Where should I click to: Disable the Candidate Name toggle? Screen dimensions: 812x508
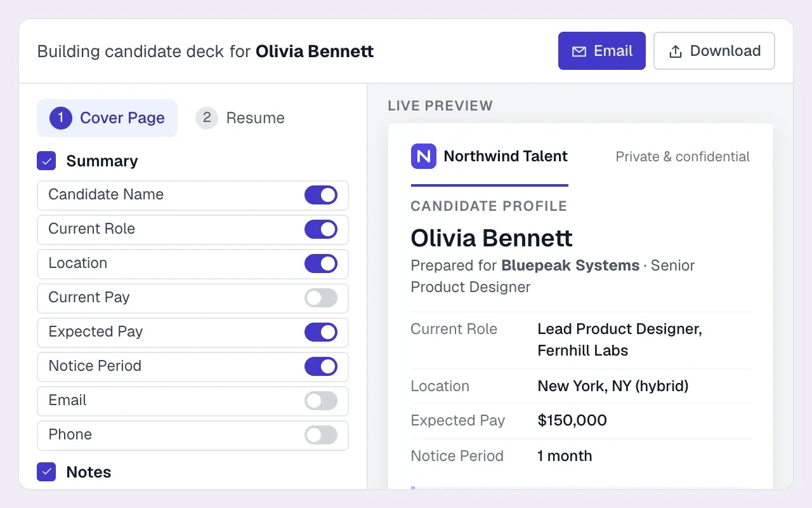point(321,195)
